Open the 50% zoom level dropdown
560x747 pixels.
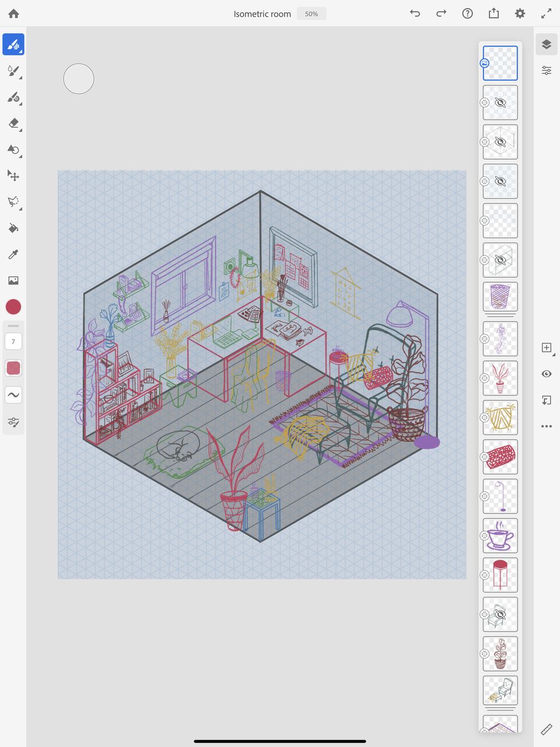click(x=311, y=14)
